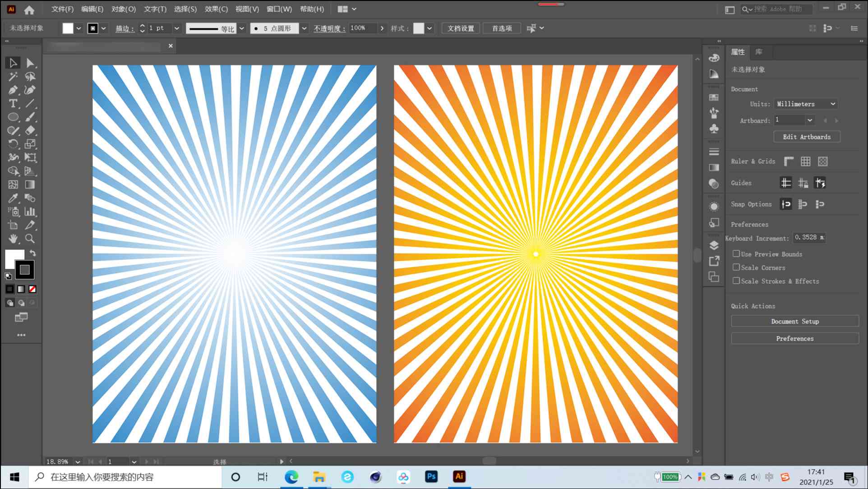Click the Photoshop taskbar icon
This screenshot has height=489, width=868.
click(x=432, y=477)
